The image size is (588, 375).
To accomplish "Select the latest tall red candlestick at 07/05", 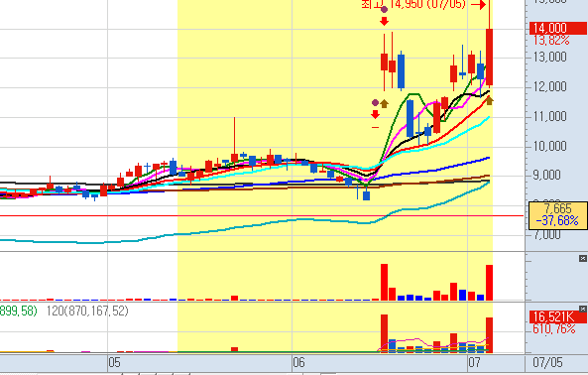I will (490, 57).
